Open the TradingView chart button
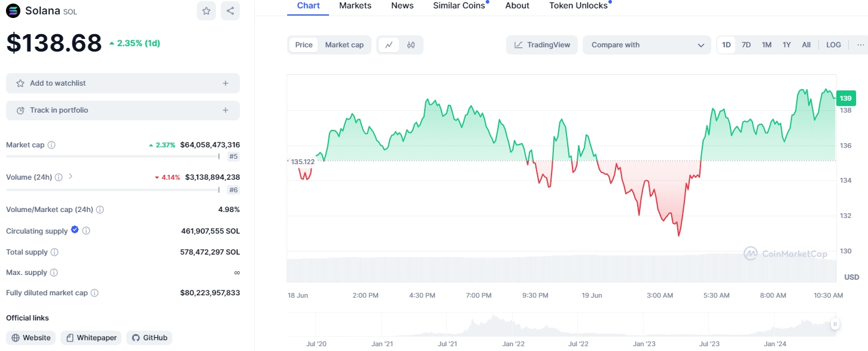This screenshot has height=351, width=868. tap(542, 45)
